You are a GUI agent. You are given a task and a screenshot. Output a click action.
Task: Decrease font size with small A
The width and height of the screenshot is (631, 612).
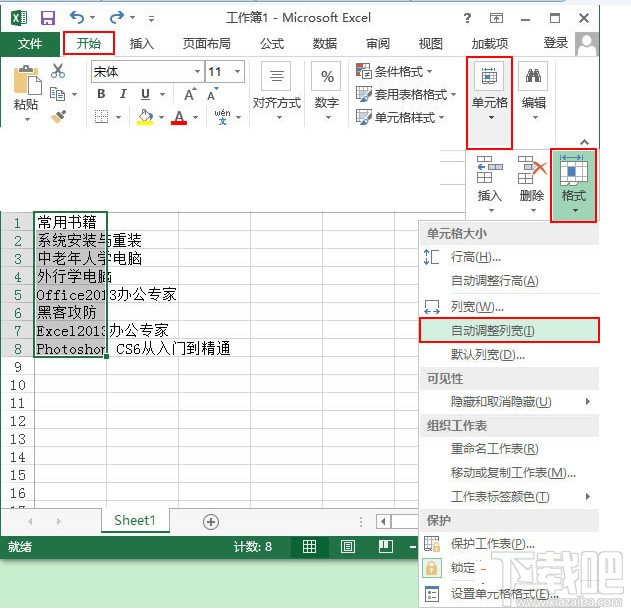tap(212, 94)
